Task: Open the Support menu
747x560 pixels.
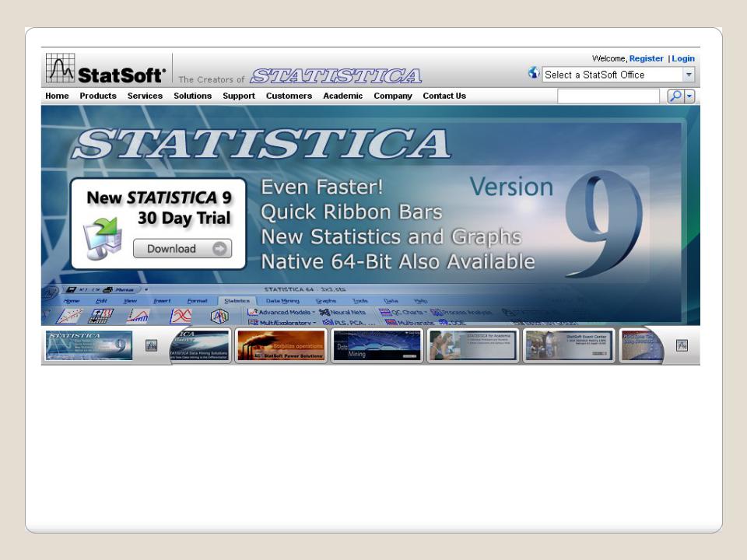Action: click(x=239, y=96)
